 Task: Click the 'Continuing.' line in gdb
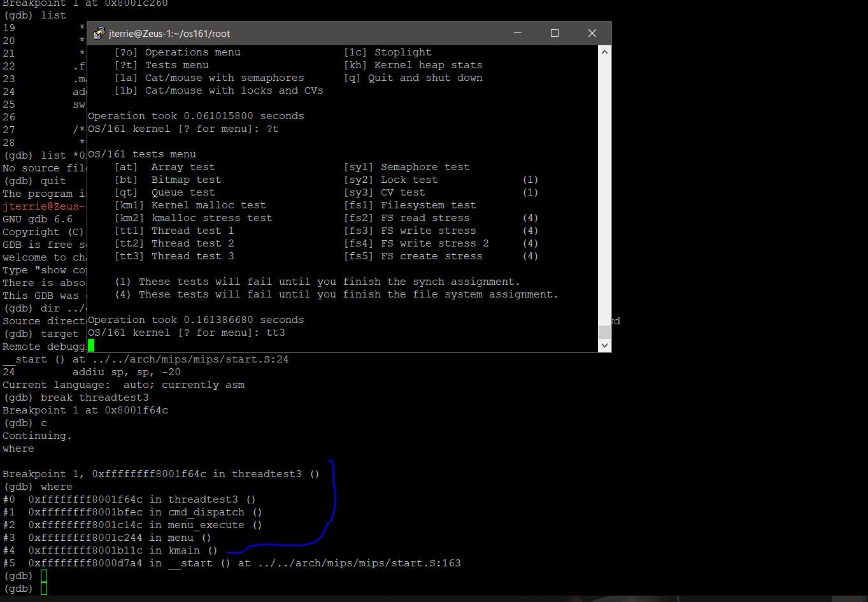(38, 436)
